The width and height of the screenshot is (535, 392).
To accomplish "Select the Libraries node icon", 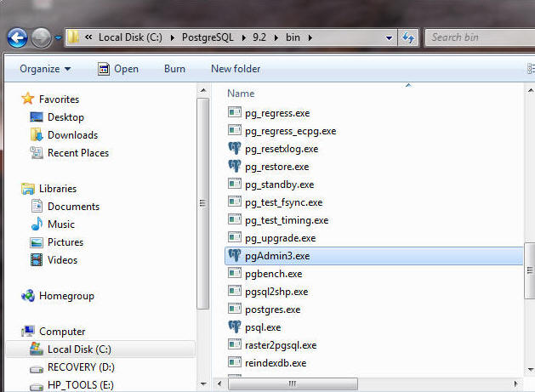I will pyautogui.click(x=27, y=189).
